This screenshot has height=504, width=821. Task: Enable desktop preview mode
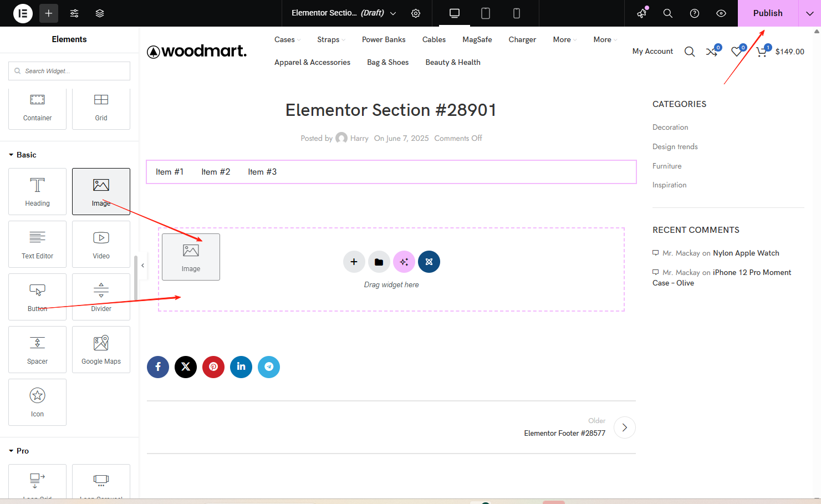coord(455,13)
